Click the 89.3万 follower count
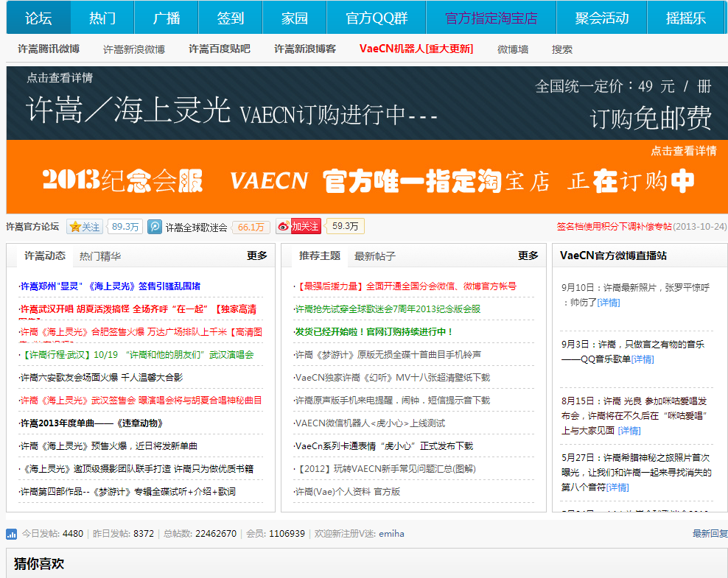 (125, 227)
